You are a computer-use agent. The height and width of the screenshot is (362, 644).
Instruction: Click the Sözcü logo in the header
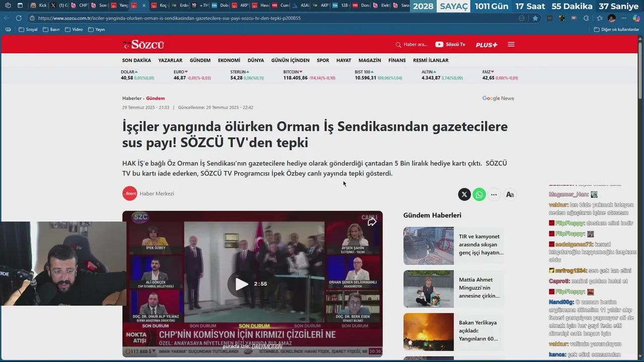pyautogui.click(x=143, y=44)
